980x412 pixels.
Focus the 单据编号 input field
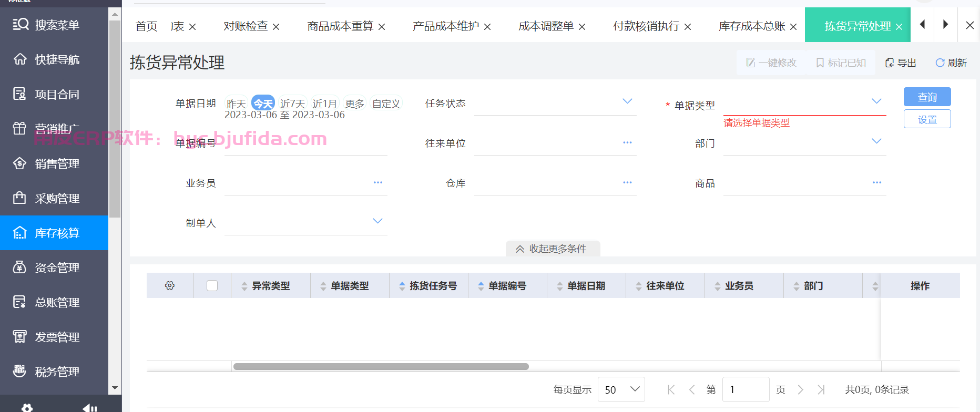point(306,143)
